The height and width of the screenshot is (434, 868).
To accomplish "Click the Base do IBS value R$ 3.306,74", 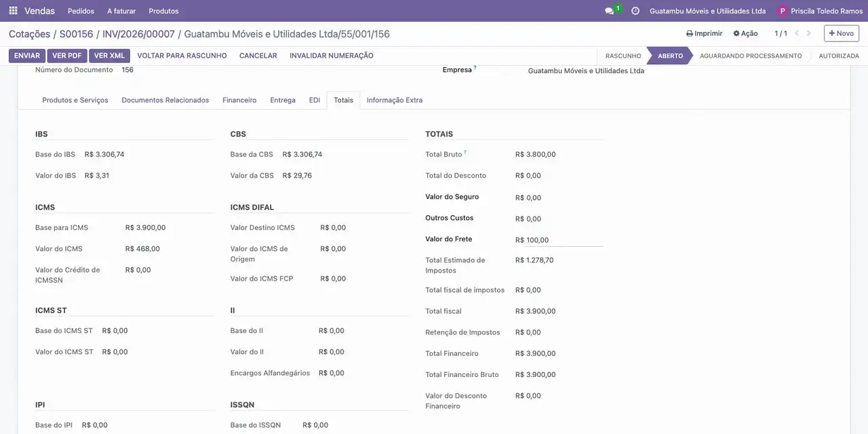I will (x=104, y=155).
